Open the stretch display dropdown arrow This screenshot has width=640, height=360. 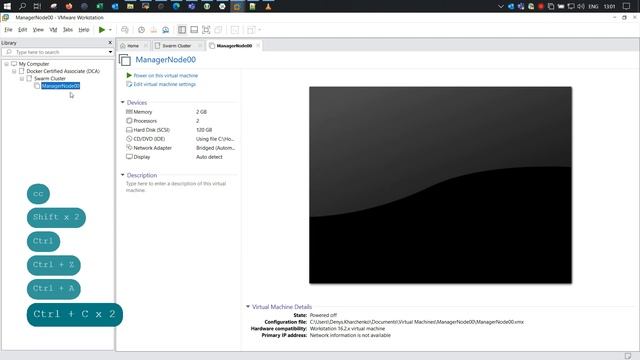pyautogui.click(x=260, y=30)
